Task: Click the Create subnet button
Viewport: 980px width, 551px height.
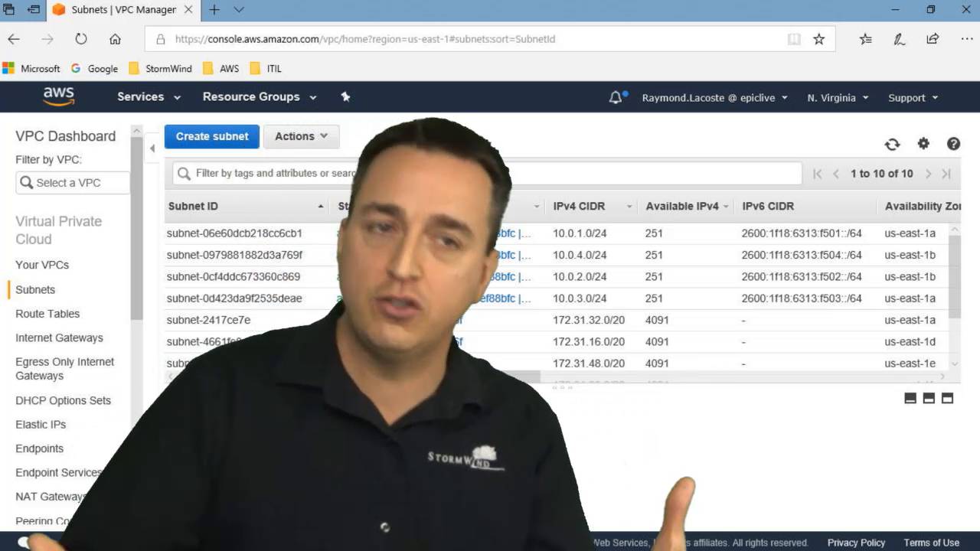Action: 212,136
